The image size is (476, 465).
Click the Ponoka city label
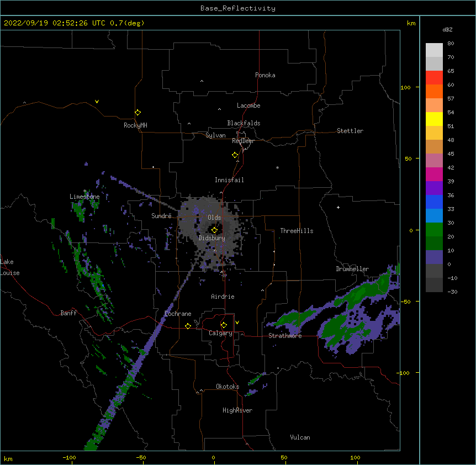(265, 75)
